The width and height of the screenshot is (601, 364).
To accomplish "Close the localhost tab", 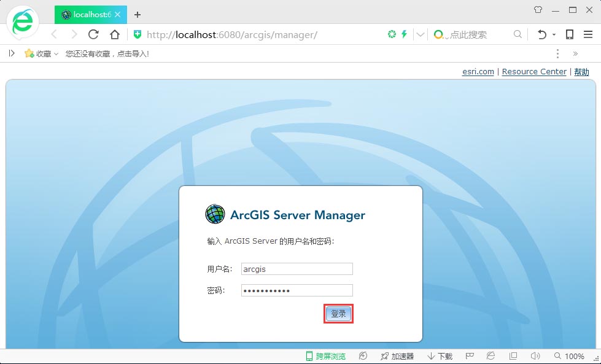I will pos(118,15).
